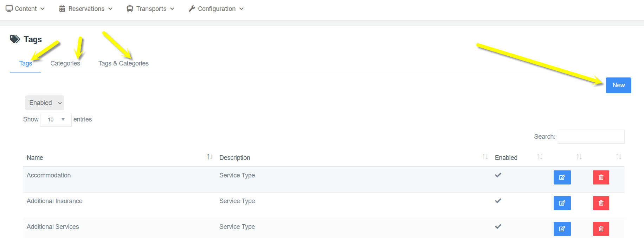This screenshot has width=644, height=238.
Task: Edit the Accommodation tag
Action: pos(562,177)
